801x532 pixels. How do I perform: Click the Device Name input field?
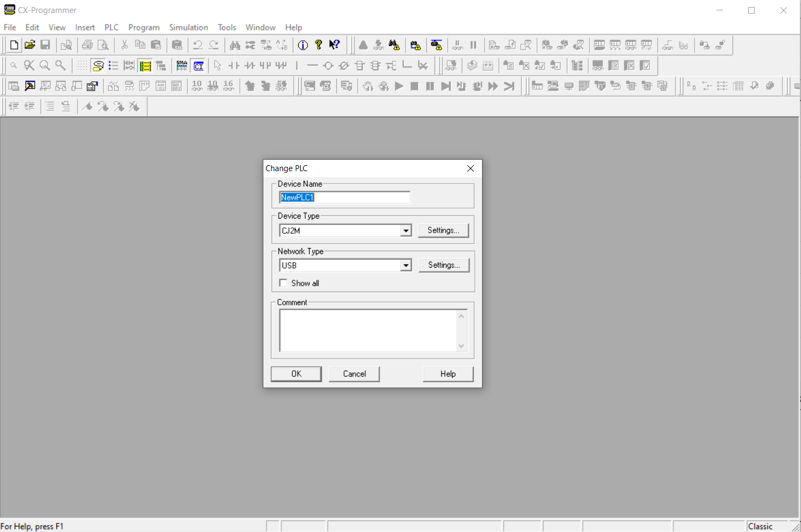[x=345, y=197]
